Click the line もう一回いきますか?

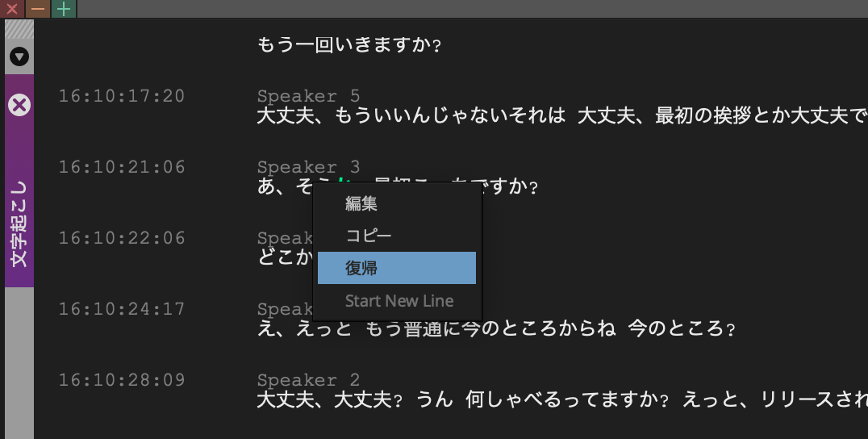point(349,45)
